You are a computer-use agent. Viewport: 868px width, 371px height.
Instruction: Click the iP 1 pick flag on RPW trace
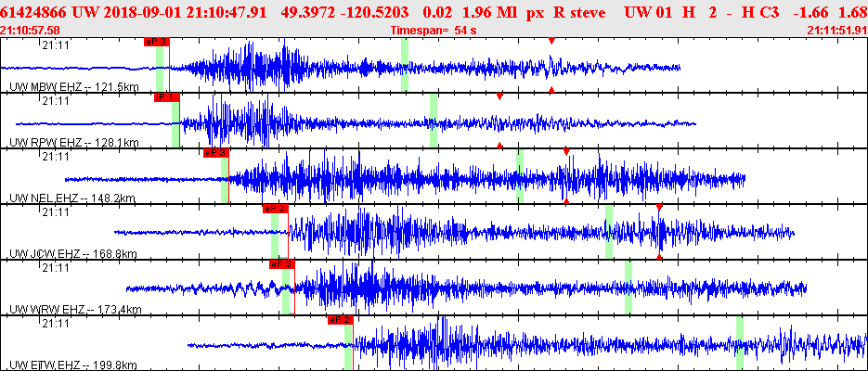pos(166,96)
